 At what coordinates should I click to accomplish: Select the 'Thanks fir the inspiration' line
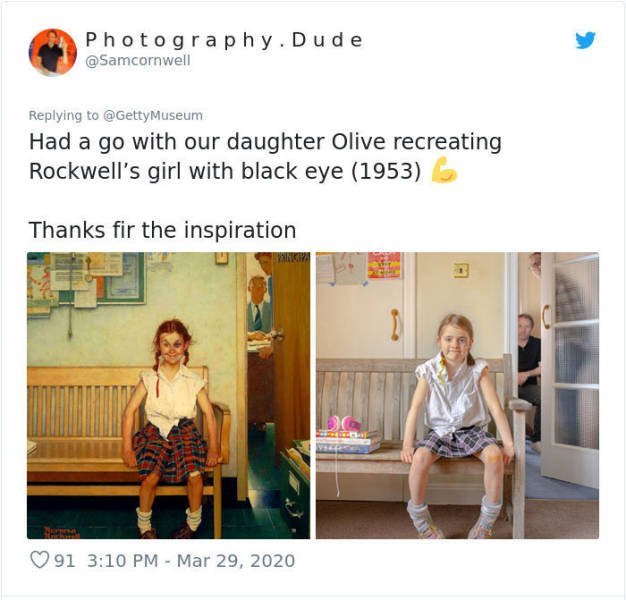tap(162, 230)
